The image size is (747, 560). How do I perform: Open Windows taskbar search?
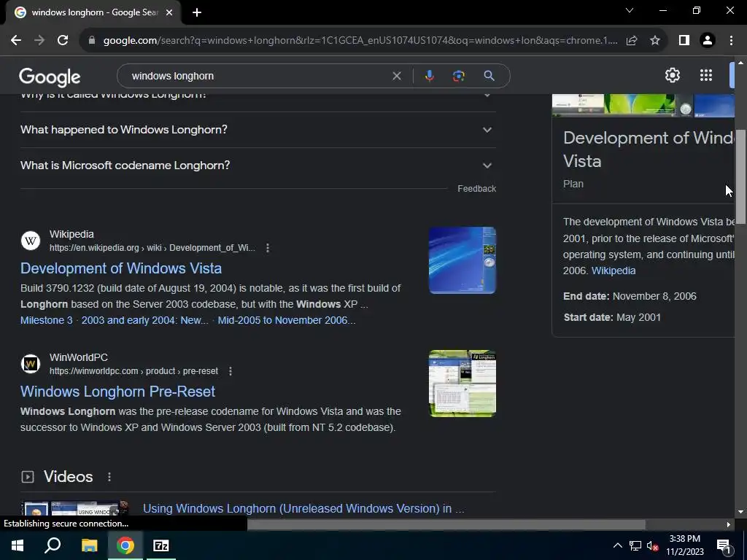click(53, 545)
